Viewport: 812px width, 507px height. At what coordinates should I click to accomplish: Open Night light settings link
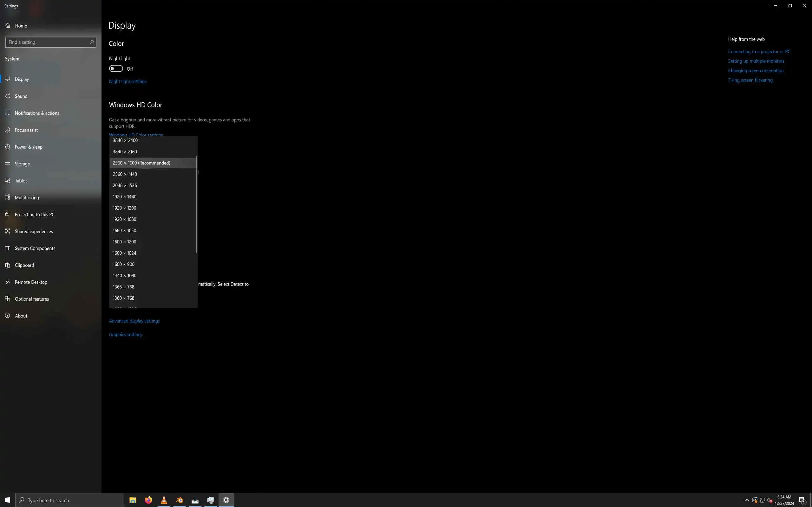click(128, 81)
